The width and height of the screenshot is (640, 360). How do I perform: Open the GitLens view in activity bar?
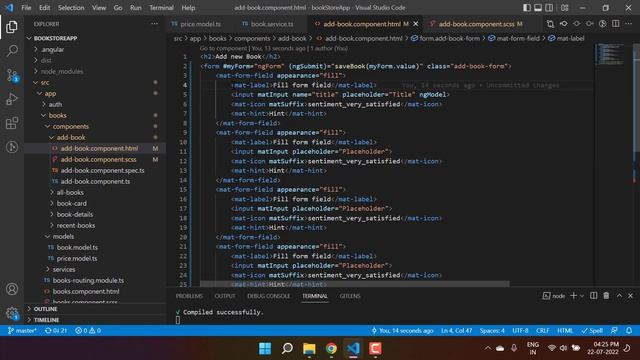pyautogui.click(x=12, y=147)
